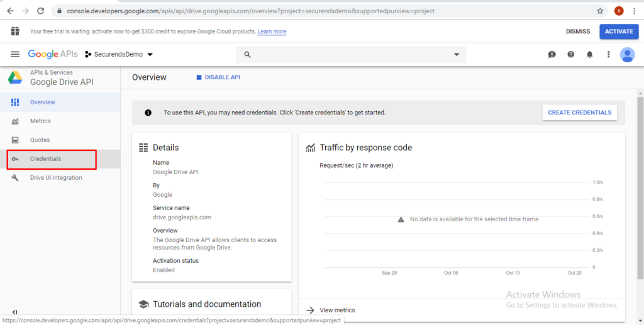Collapse the sidebar with the bottom arrow
Image resolution: width=644 pixels, height=325 pixels.
pyautogui.click(x=15, y=312)
